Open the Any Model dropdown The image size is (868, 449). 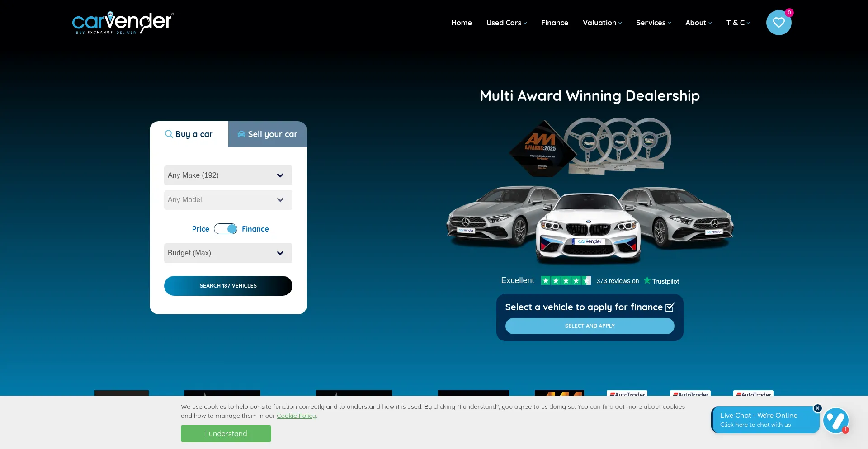228,200
